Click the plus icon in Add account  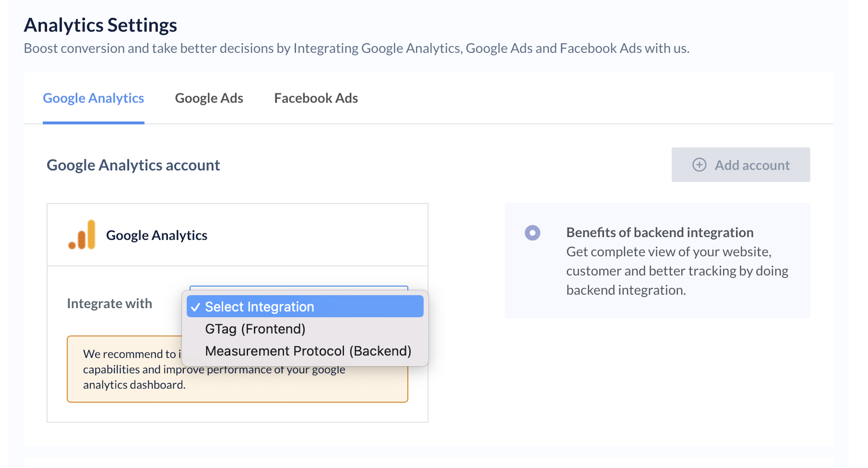(x=699, y=165)
